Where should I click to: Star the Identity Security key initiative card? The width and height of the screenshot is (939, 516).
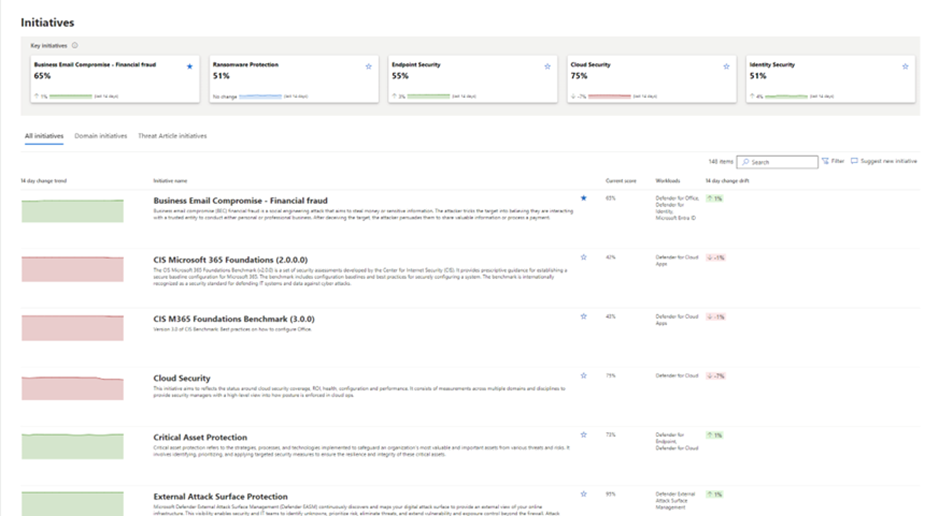pos(905,66)
